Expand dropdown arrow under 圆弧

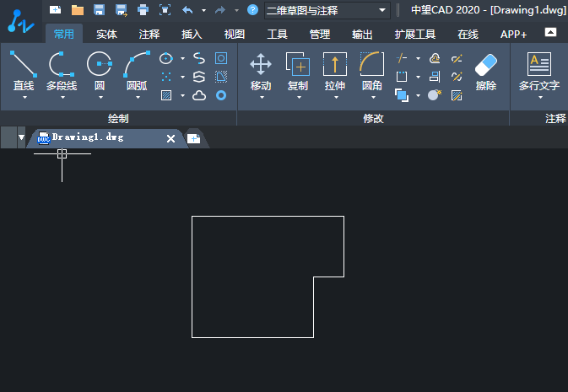pos(138,97)
